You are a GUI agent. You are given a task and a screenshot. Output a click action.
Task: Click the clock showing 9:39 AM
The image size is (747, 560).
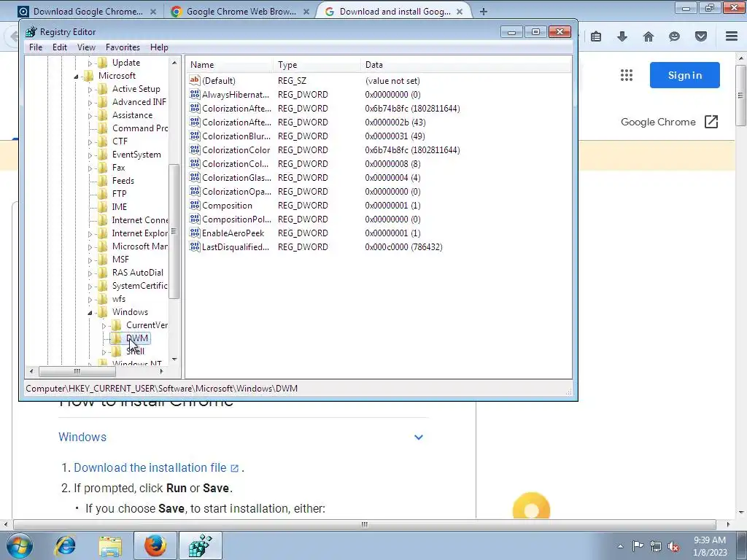pos(710,540)
